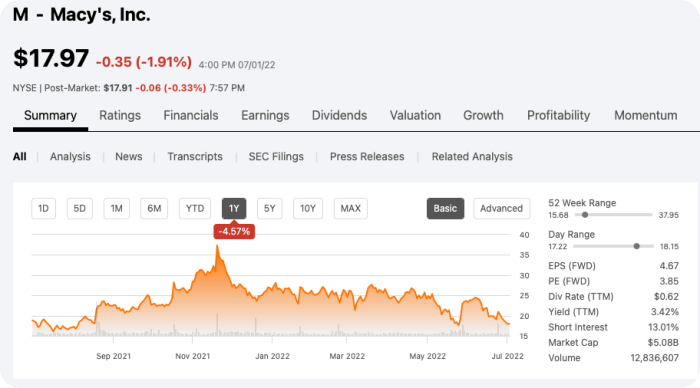The image size is (700, 388).
Task: Click the EPS (FWD) value 4.67
Action: 669,266
